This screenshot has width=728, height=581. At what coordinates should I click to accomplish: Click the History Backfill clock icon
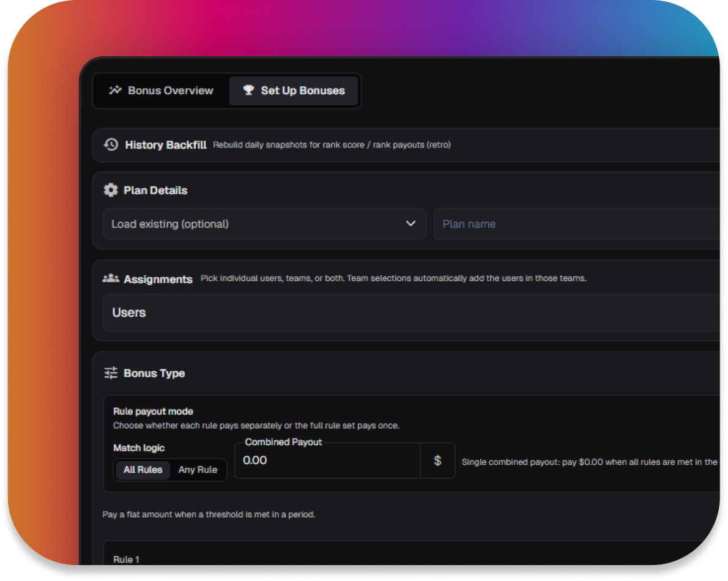pyautogui.click(x=111, y=144)
